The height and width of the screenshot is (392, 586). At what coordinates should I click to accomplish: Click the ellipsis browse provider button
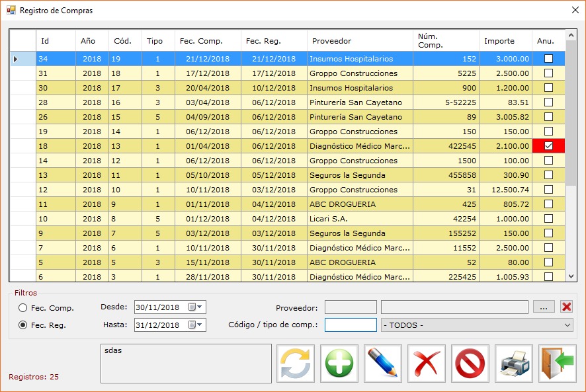(x=544, y=307)
